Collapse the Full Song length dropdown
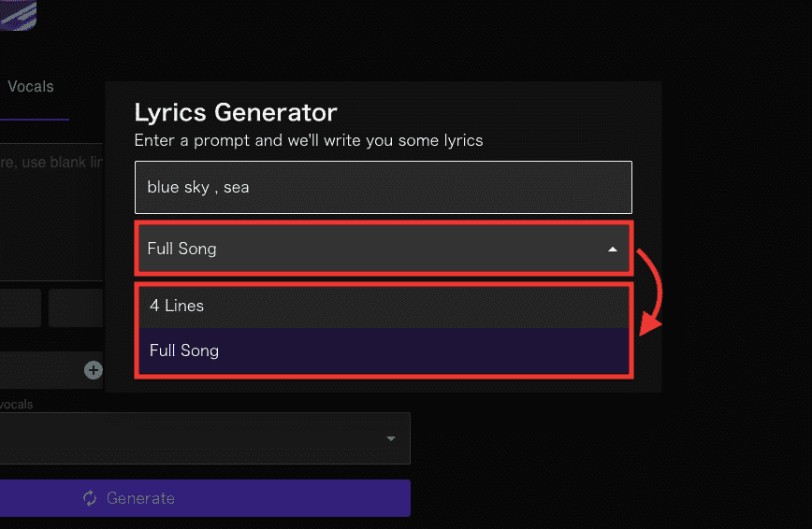 click(384, 249)
